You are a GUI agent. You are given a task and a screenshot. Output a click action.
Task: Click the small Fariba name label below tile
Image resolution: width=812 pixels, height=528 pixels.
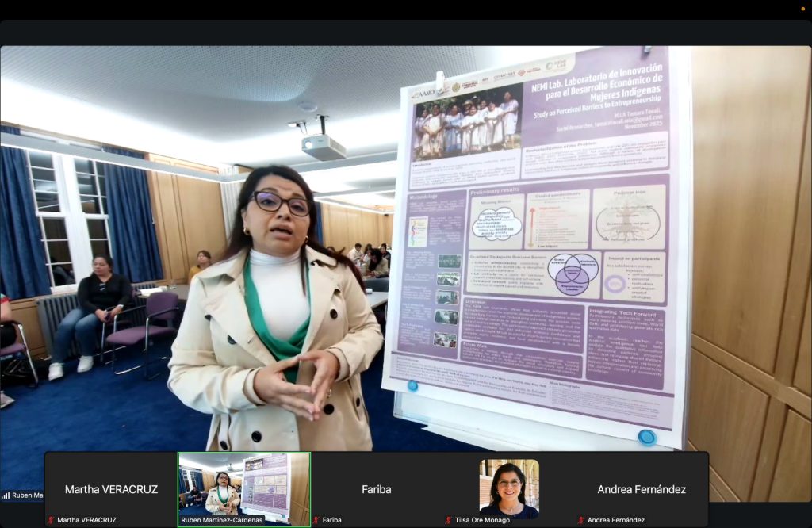click(332, 520)
